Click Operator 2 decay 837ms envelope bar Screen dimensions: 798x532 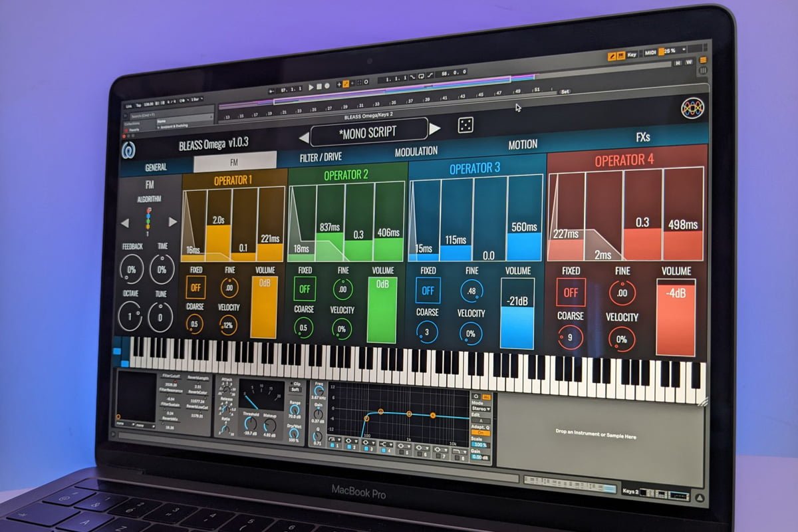pos(330,223)
